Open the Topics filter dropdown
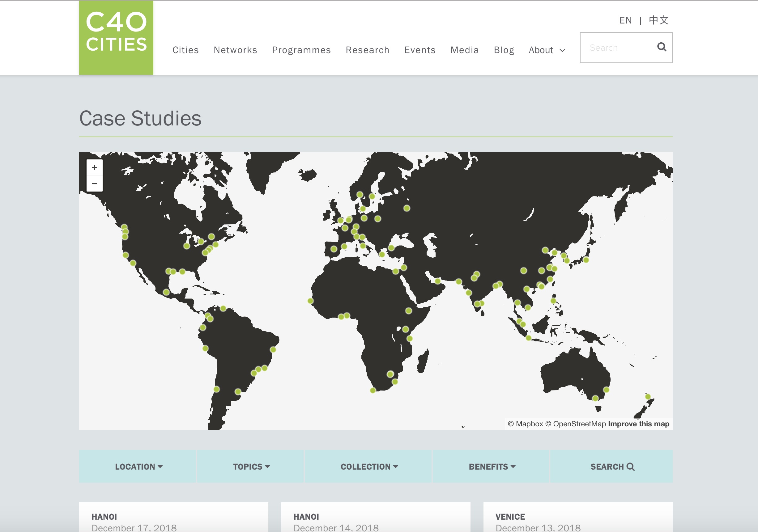Image resolution: width=758 pixels, height=532 pixels. 251,467
